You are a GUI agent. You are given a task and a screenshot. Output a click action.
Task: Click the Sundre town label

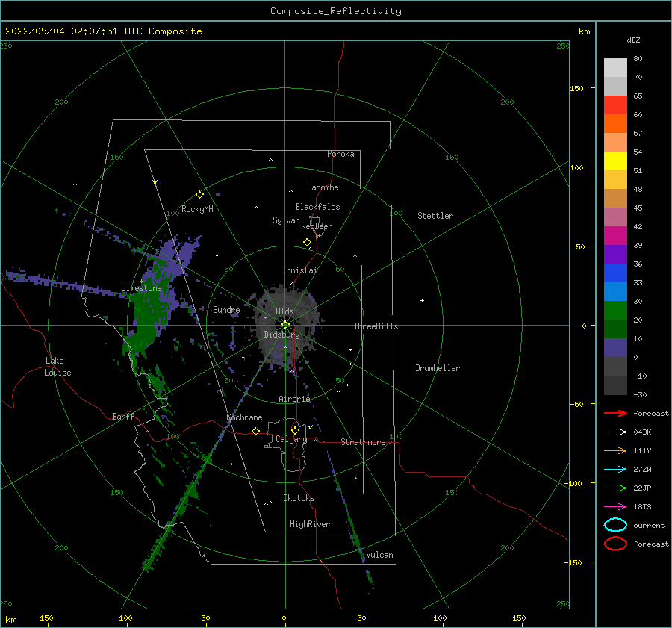click(226, 310)
